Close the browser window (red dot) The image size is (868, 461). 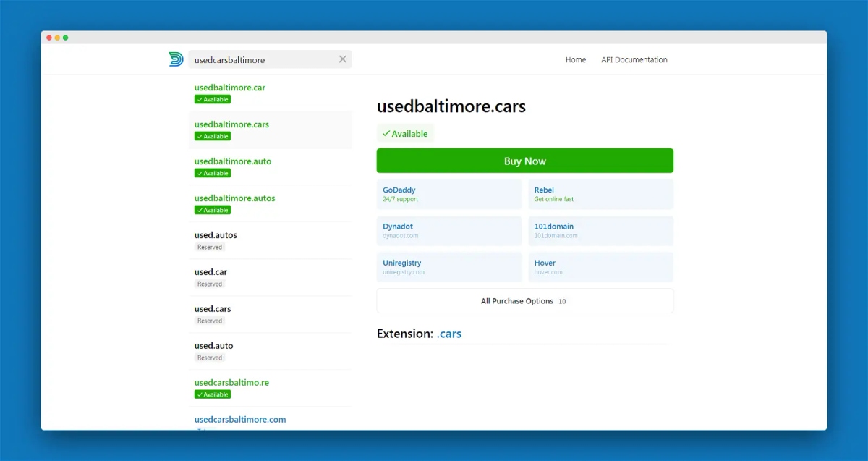(x=49, y=38)
